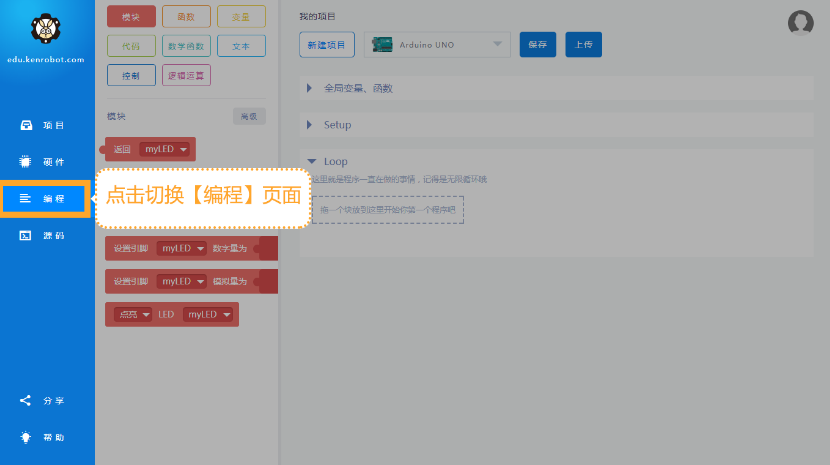830x465 pixels.
Task: Select the 函数 block category
Action: click(186, 17)
